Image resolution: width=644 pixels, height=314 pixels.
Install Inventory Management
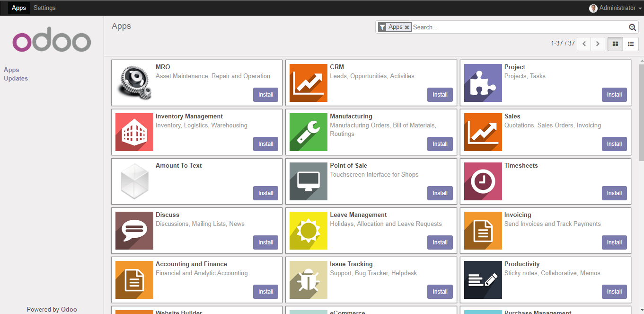point(265,144)
